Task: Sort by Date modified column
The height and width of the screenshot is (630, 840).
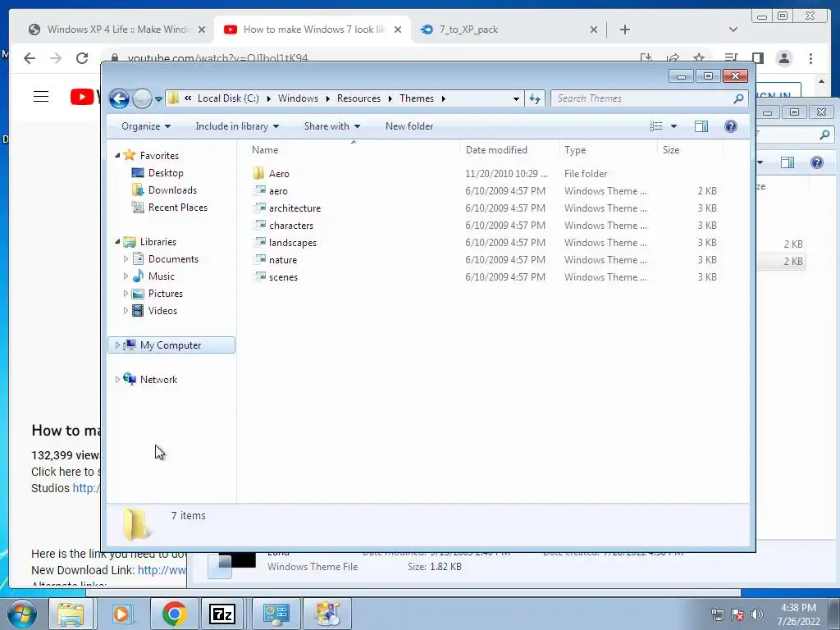Action: [x=509, y=150]
